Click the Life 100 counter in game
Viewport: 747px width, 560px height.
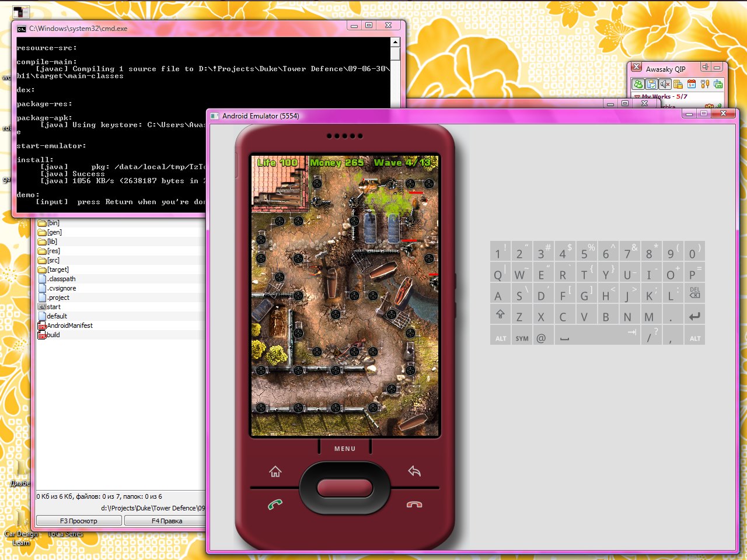coord(278,163)
